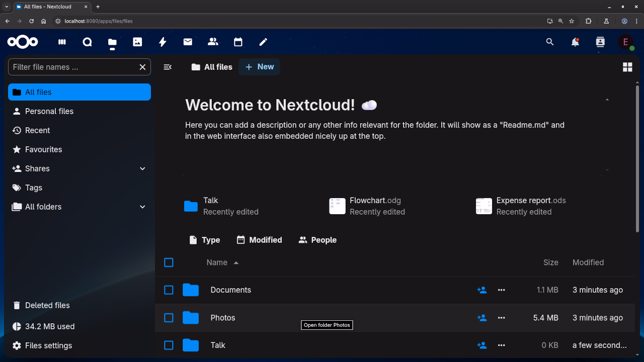
Task: Toggle the select all files checkbox
Action: 169,262
